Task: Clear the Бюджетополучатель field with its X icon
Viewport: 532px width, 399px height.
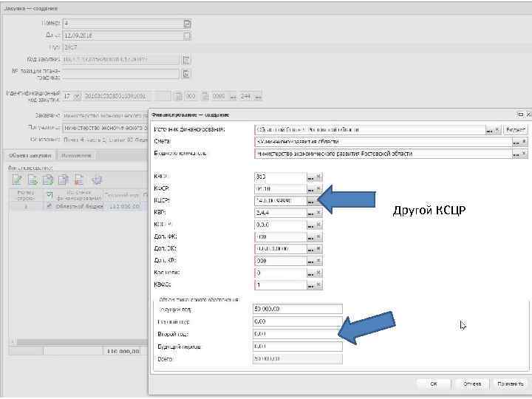Action: (524, 154)
